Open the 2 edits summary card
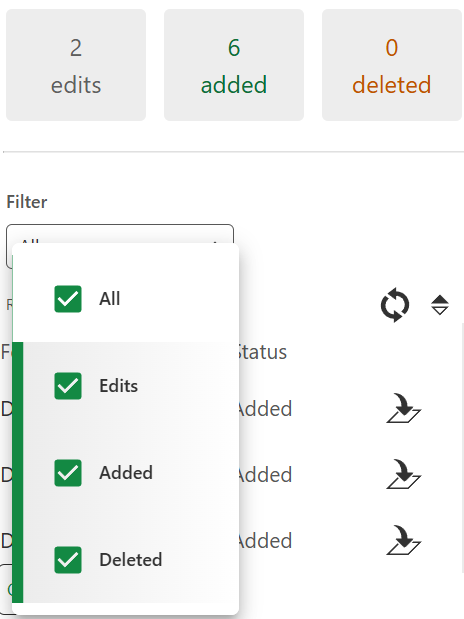Screen dimensions: 464x619 pyautogui.click(x=76, y=65)
